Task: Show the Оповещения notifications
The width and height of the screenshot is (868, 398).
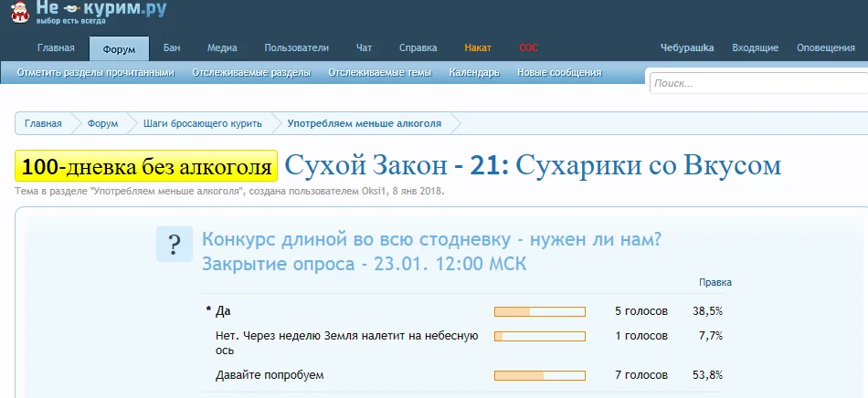Action: (x=826, y=47)
